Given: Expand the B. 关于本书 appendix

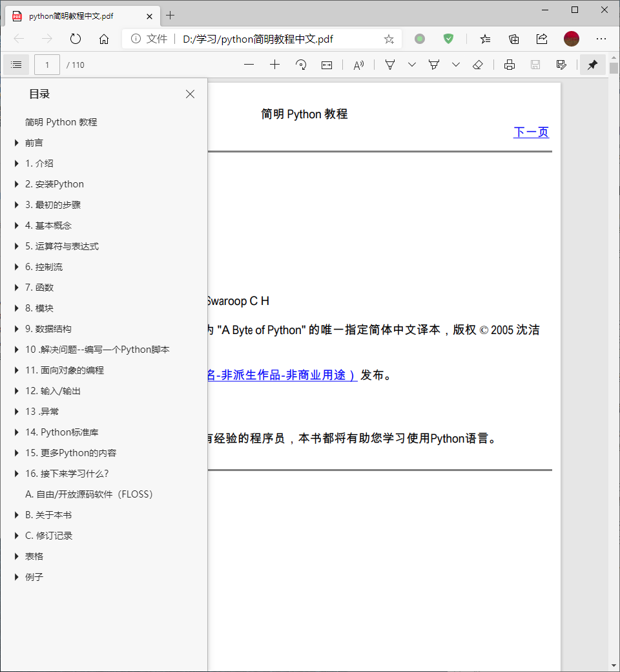Looking at the screenshot, I should tap(16, 515).
